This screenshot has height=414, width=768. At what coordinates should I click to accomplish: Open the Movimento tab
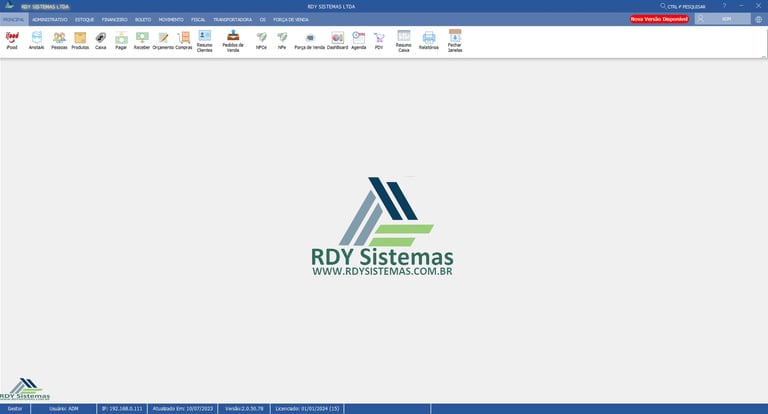tap(171, 20)
